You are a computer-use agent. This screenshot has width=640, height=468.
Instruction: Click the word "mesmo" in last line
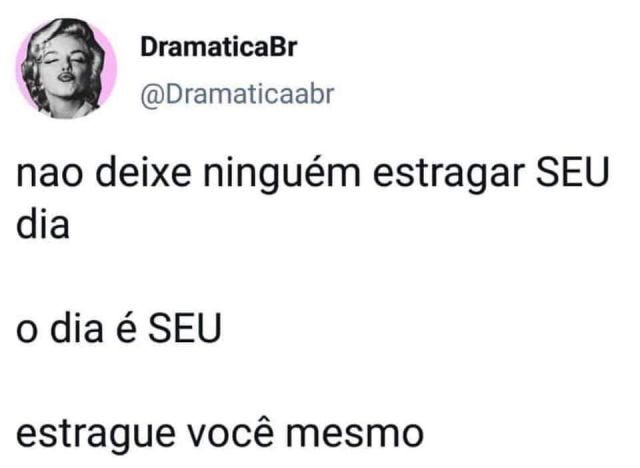click(354, 433)
